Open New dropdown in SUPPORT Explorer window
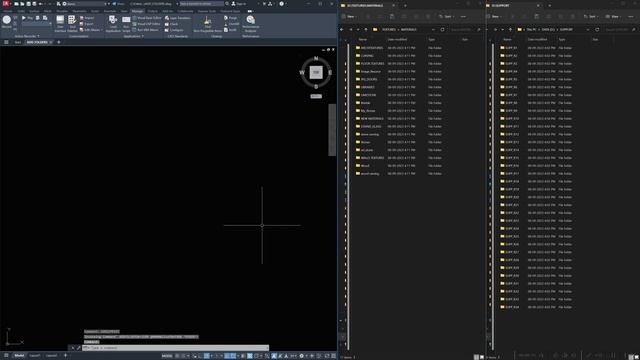This screenshot has height=360, width=640. (x=494, y=16)
